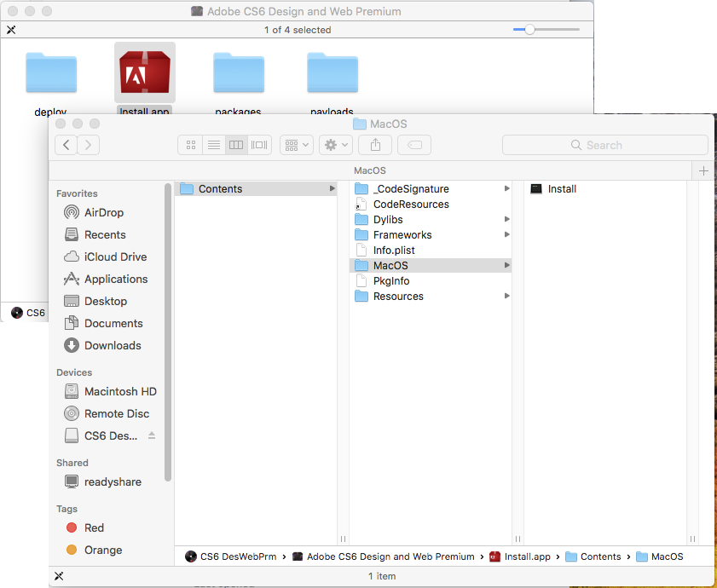Click the Edit Tags toolbar button
The image size is (717, 588).
(x=414, y=145)
